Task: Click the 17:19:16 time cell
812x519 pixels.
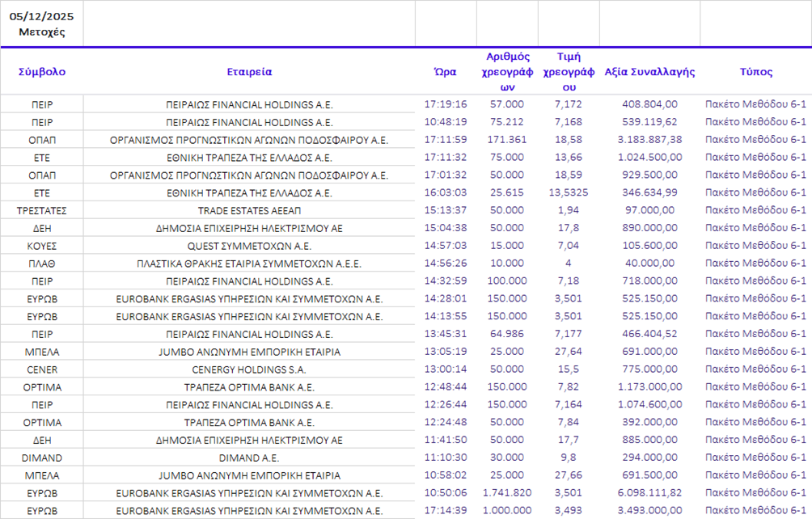Action: click(x=446, y=104)
